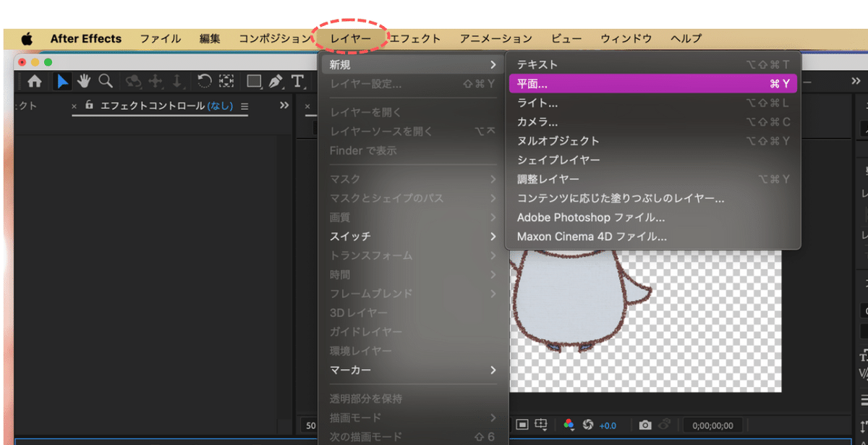
Task: Click the 3D レイヤー menu entry
Action: pos(412,313)
